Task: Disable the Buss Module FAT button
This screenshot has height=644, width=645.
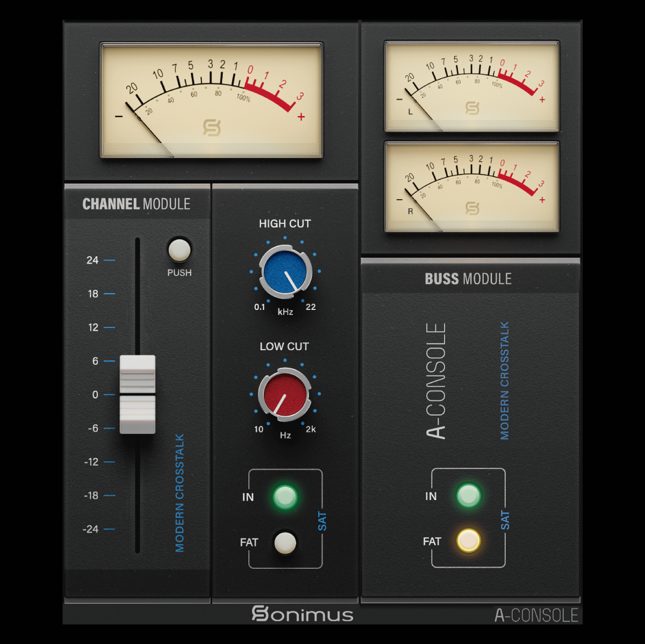Action: pyautogui.click(x=468, y=541)
